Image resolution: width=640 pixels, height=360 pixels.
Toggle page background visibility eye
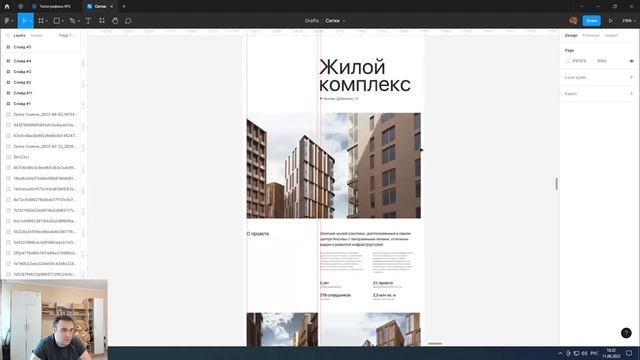coord(631,61)
